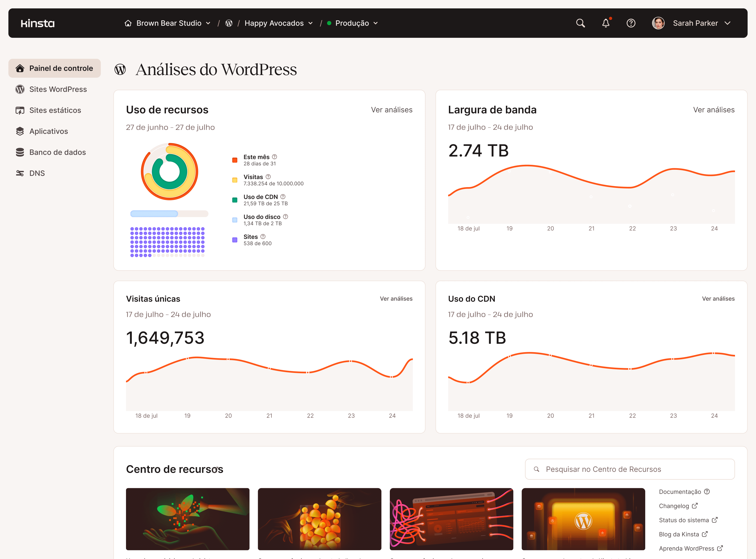Click the Uso do disco progress bar

(169, 214)
